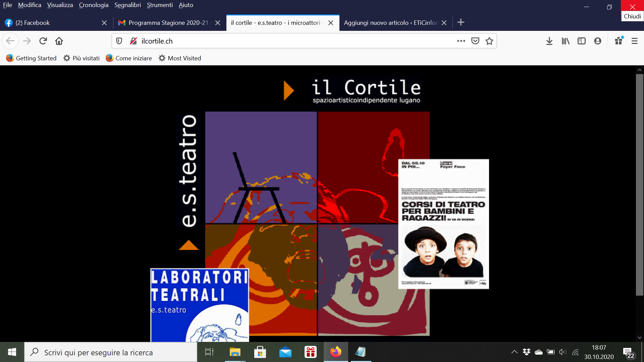Open the red gift app in taskbar
644x362 pixels.
(311, 352)
